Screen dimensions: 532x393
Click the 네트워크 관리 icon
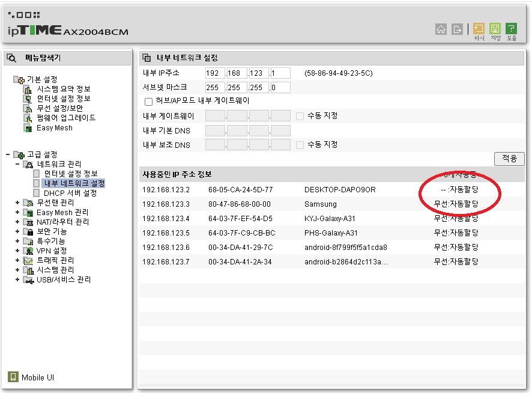point(28,165)
